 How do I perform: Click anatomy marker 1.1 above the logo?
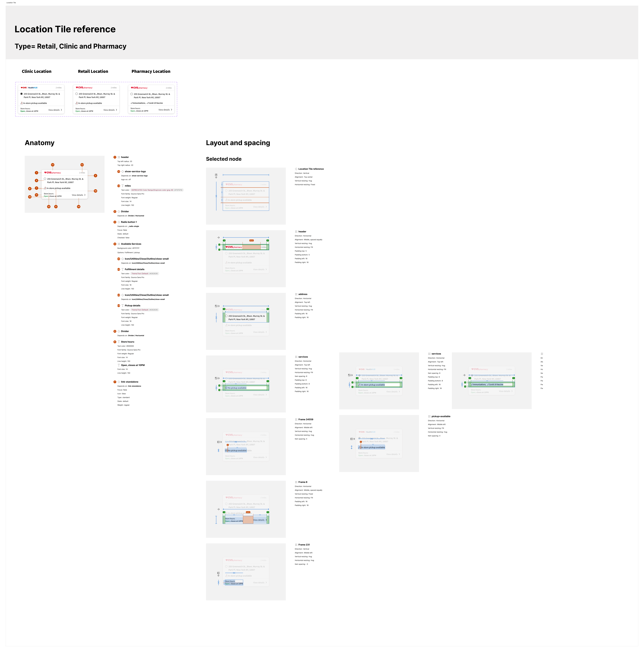pyautogui.click(x=53, y=165)
